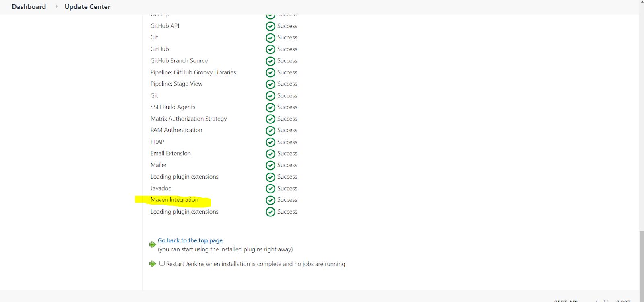Click the GitHub Branch Source plugin name
Viewport: 644px width, 302px height.
coord(179,60)
